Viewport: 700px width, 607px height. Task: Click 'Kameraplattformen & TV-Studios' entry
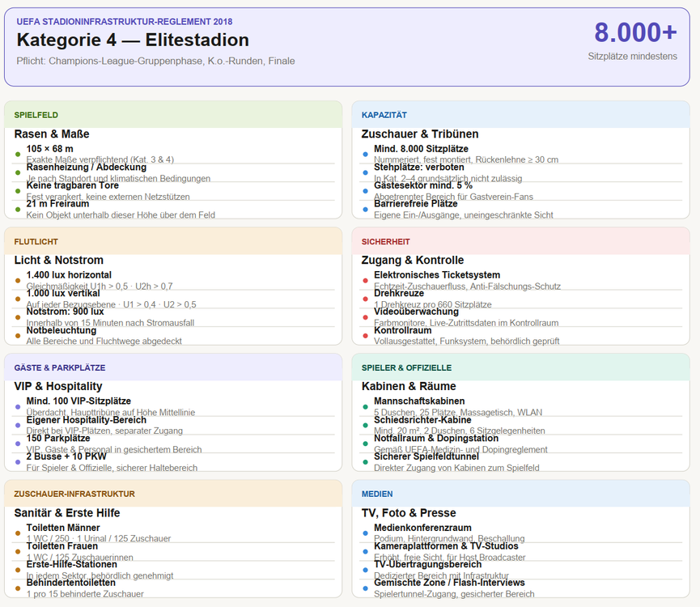[446, 545]
